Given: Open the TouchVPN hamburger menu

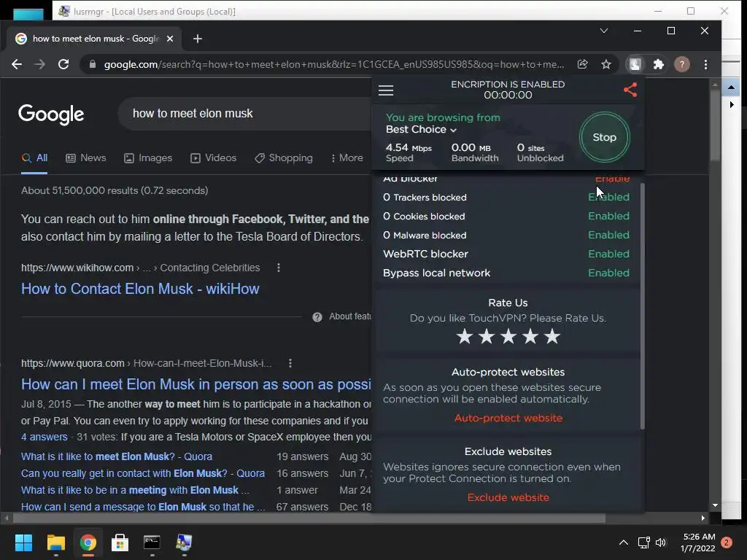Looking at the screenshot, I should [385, 90].
